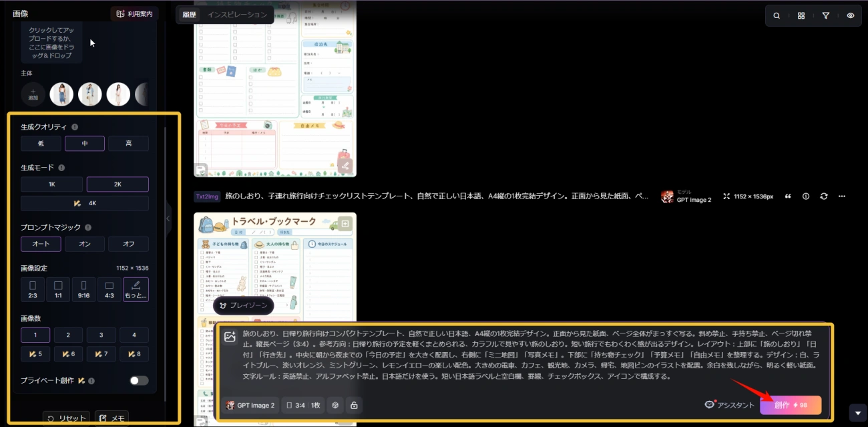The width and height of the screenshot is (868, 427).
Task: Set premium image count to 5
Action: (x=35, y=354)
